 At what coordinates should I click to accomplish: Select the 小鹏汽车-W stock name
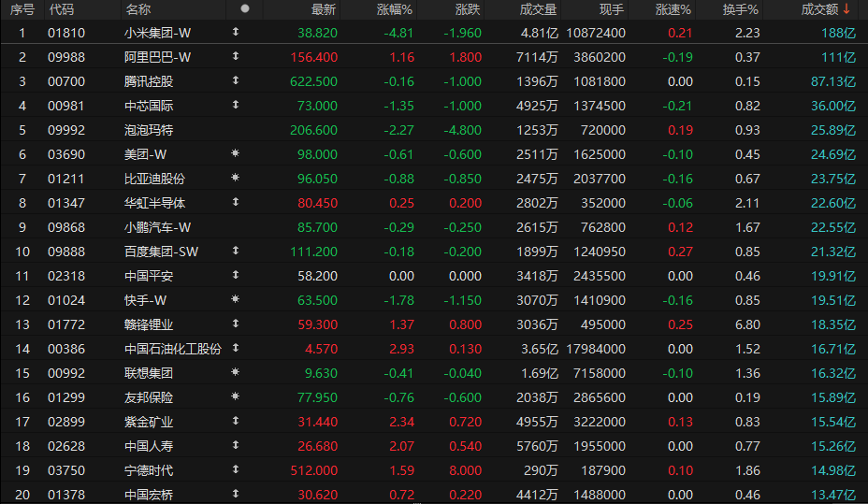157,227
